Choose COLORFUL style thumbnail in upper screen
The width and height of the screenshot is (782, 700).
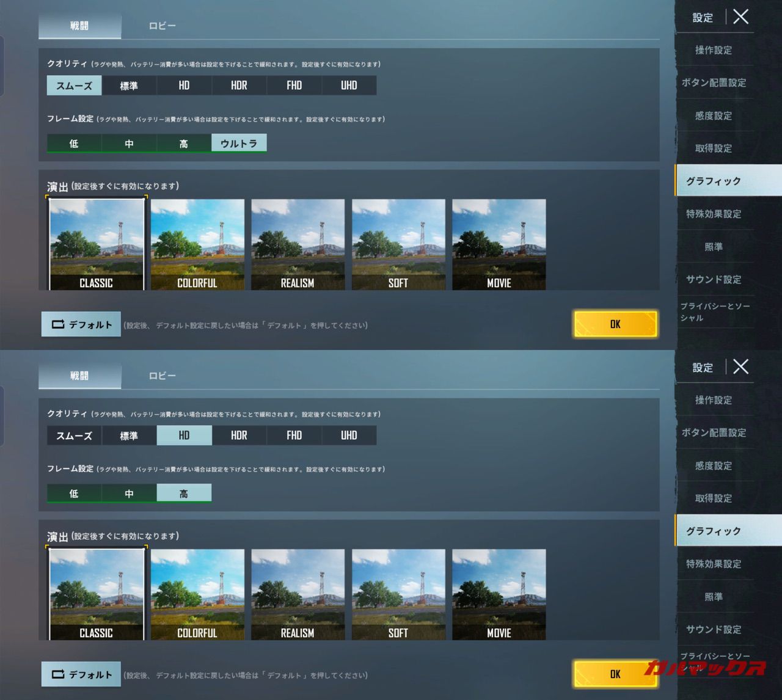197,244
